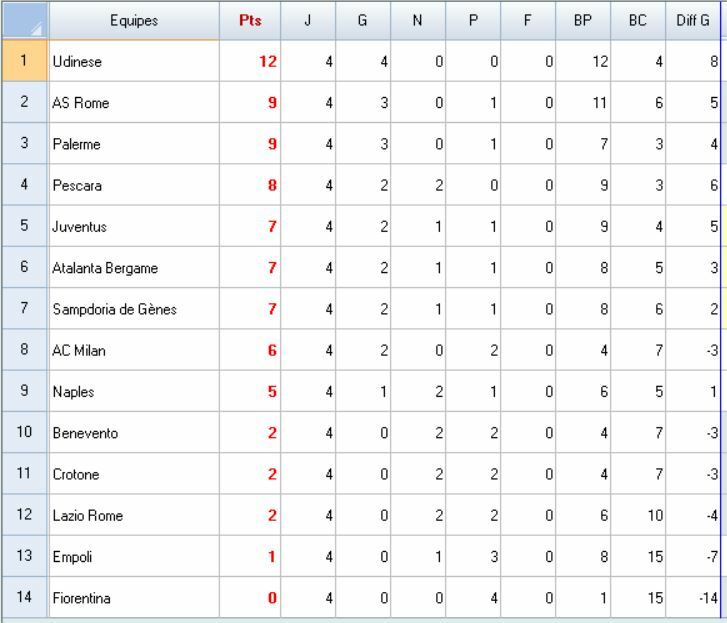Click the BP column header

pyautogui.click(x=583, y=20)
